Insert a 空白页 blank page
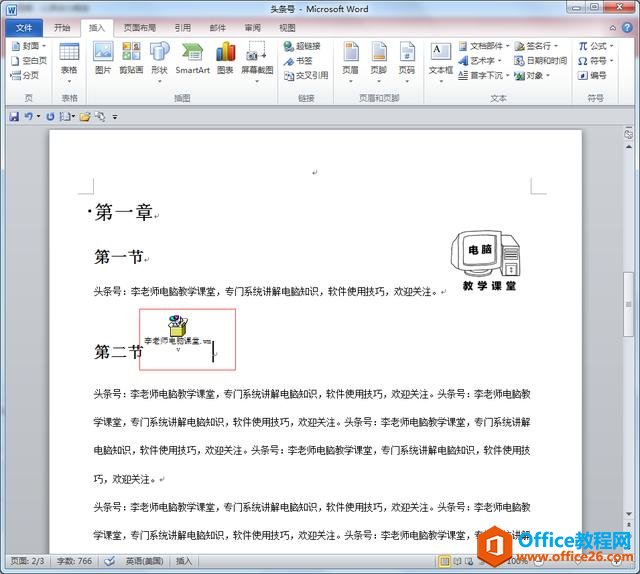The height and width of the screenshot is (574, 640). (x=29, y=61)
